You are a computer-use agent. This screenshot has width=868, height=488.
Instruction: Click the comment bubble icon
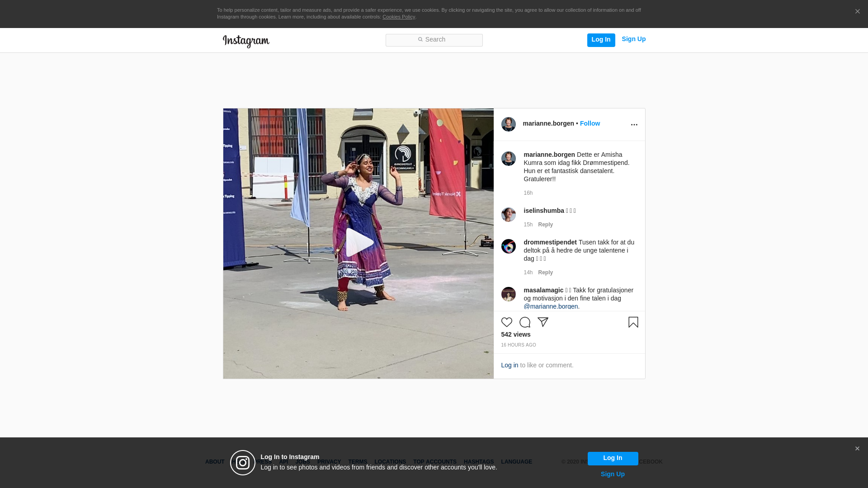point(524,322)
